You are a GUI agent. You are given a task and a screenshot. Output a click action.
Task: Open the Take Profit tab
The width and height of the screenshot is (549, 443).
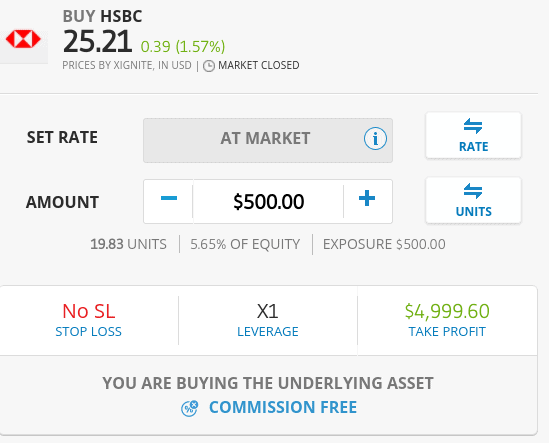coord(447,321)
